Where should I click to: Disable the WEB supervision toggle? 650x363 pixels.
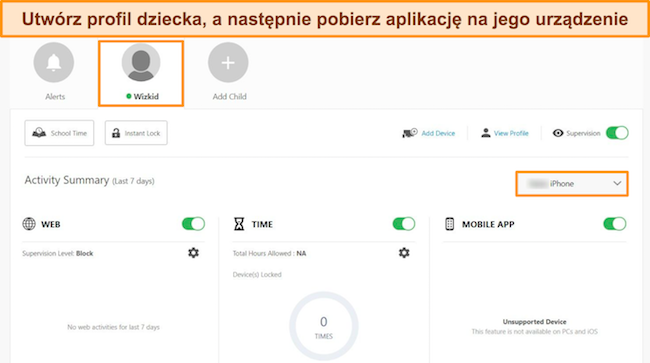[193, 224]
